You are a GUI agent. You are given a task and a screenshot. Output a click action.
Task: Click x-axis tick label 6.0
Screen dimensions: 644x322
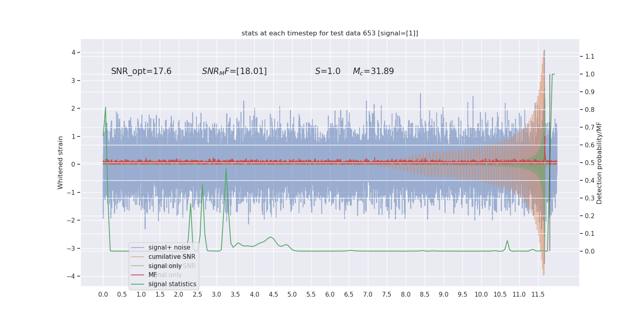coord(330,295)
